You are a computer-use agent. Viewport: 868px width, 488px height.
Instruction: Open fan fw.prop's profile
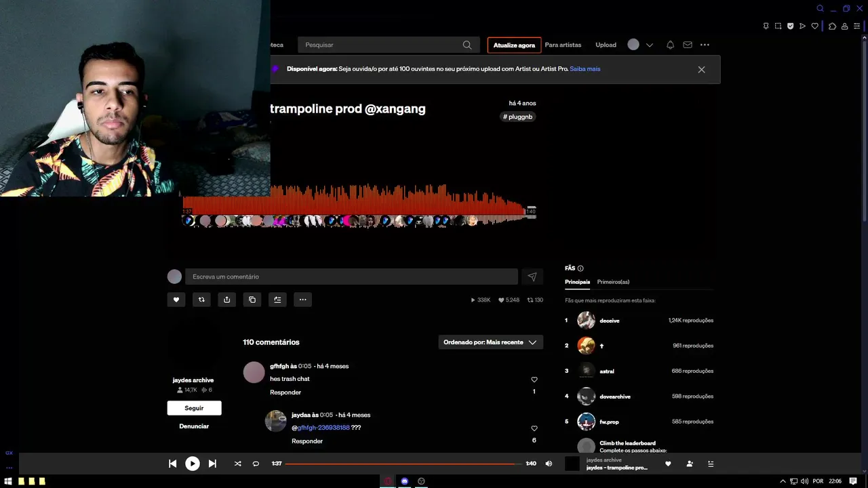[x=609, y=422]
